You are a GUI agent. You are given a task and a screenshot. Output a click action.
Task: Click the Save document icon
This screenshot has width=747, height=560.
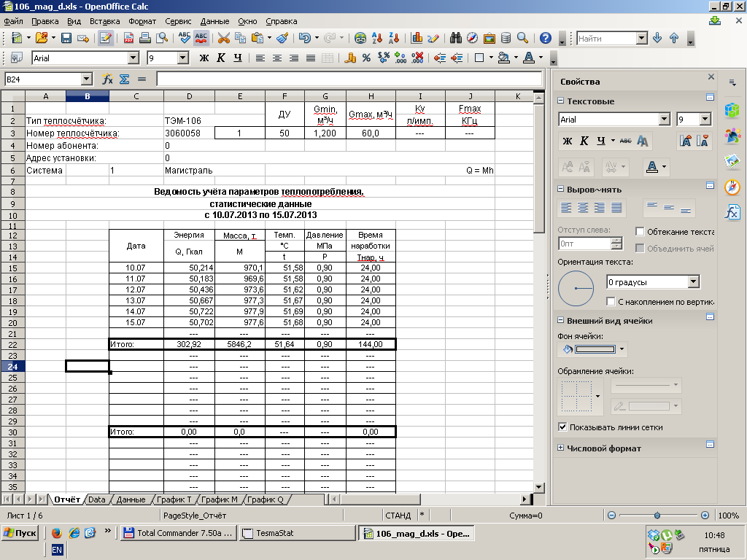tap(66, 38)
